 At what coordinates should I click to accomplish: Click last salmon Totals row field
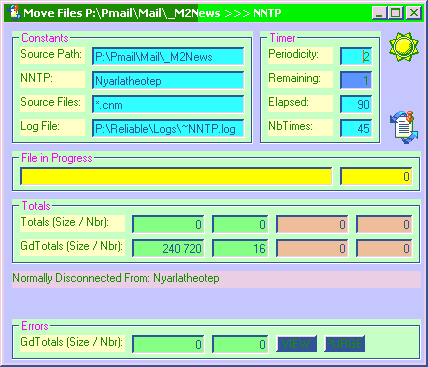coord(384,224)
